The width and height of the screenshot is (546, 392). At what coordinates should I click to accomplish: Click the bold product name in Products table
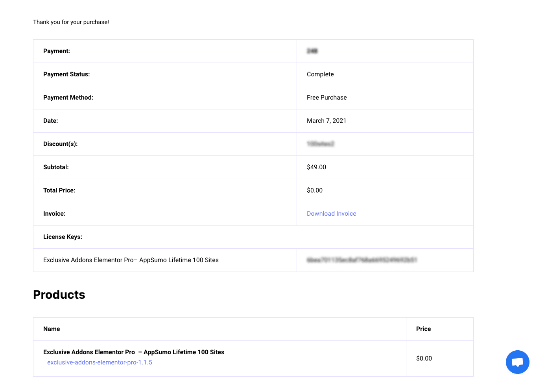click(x=134, y=352)
